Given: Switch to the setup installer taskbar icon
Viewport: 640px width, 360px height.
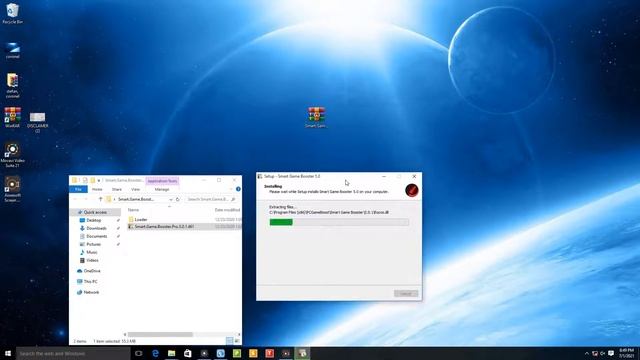Looking at the screenshot, I should pyautogui.click(x=302, y=353).
